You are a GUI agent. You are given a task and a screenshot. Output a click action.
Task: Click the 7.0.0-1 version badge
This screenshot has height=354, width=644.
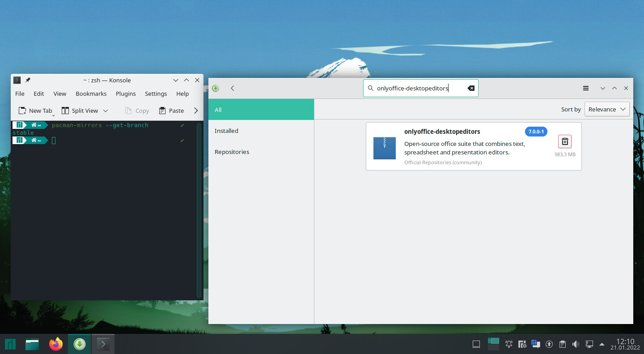click(x=536, y=132)
